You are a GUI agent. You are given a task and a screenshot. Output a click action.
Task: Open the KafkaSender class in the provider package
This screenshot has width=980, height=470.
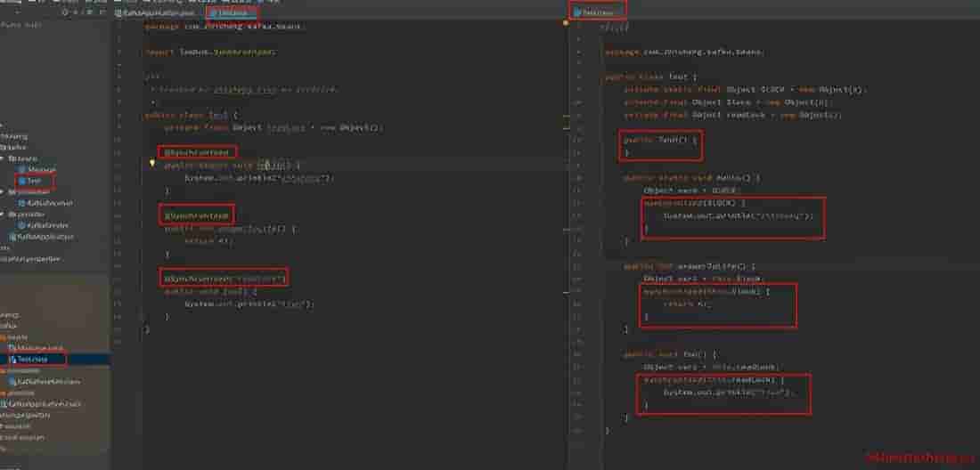click(45, 225)
